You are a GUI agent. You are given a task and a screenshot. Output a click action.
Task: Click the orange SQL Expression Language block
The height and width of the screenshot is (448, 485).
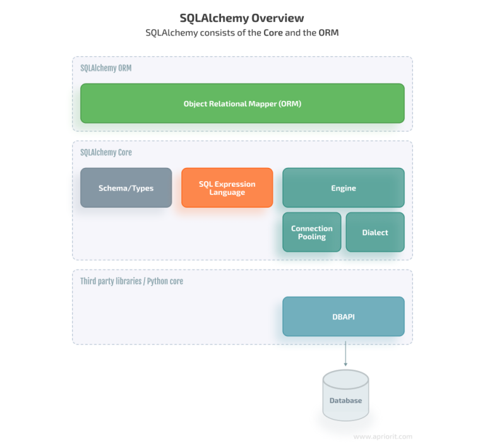coord(227,188)
